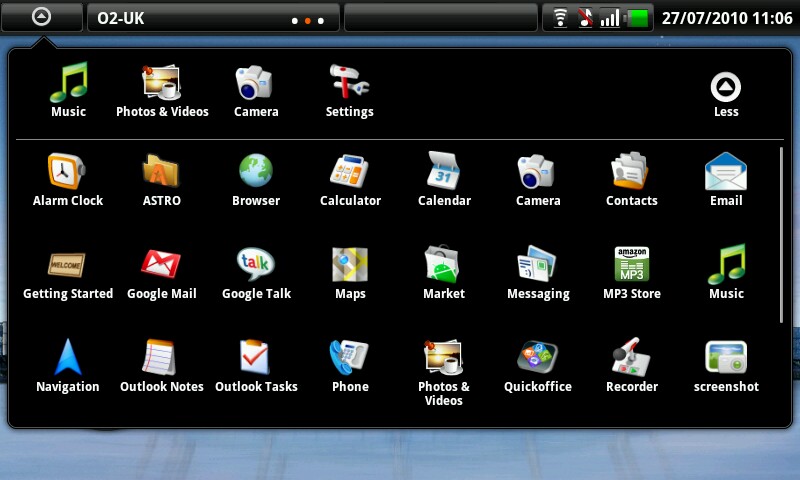Launch Alarm Clock
800x480 pixels.
click(68, 180)
